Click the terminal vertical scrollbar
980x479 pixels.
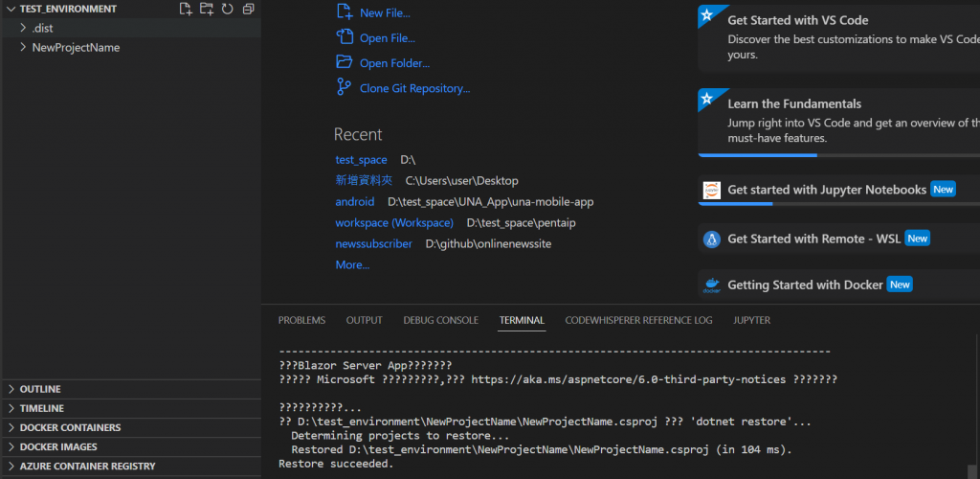[x=973, y=470]
